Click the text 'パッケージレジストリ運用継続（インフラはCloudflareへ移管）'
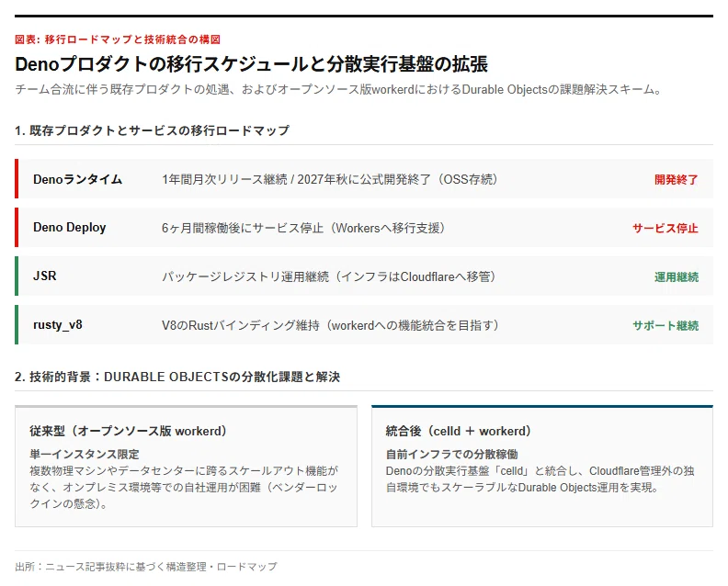The height and width of the screenshot is (586, 728). [x=329, y=276]
